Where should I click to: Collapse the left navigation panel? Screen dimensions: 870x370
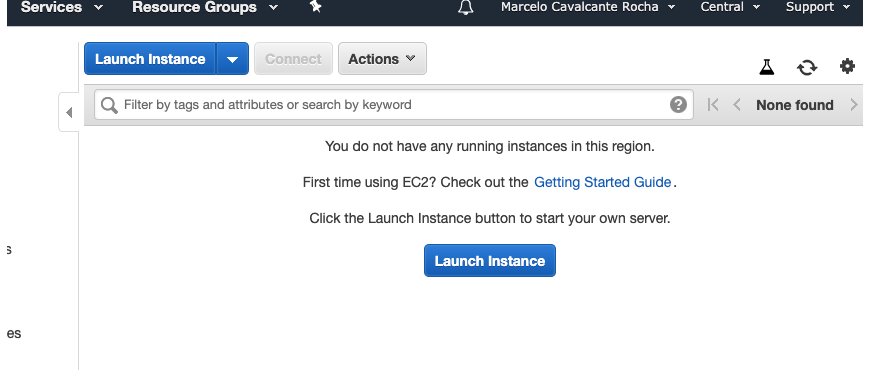click(69, 112)
